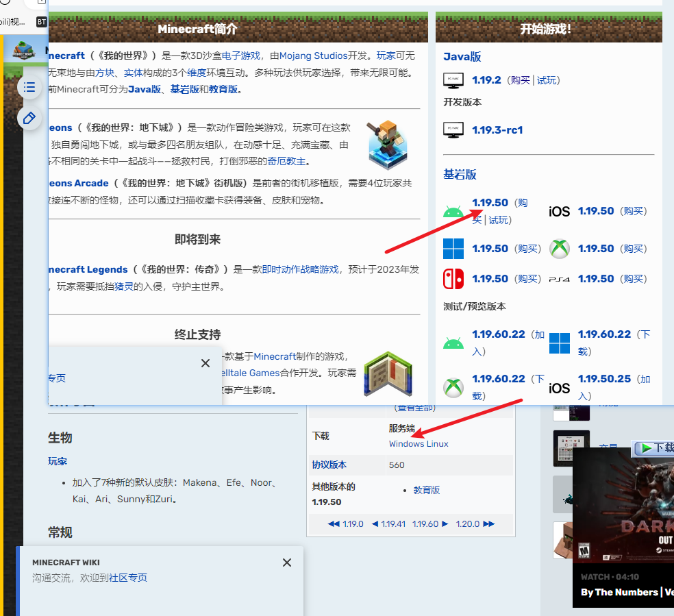The height and width of the screenshot is (616, 674).
Task: Open the 电子游戏 link
Action: coord(240,56)
